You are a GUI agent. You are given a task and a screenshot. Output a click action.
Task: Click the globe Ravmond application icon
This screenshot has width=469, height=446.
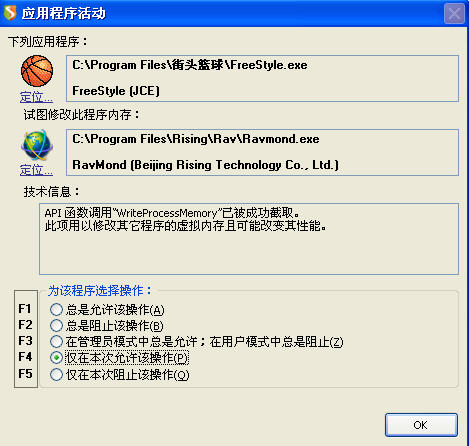pos(37,145)
